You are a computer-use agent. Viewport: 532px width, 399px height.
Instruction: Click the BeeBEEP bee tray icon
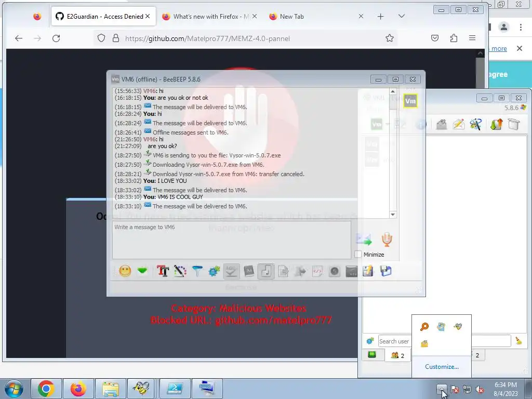[x=458, y=326]
